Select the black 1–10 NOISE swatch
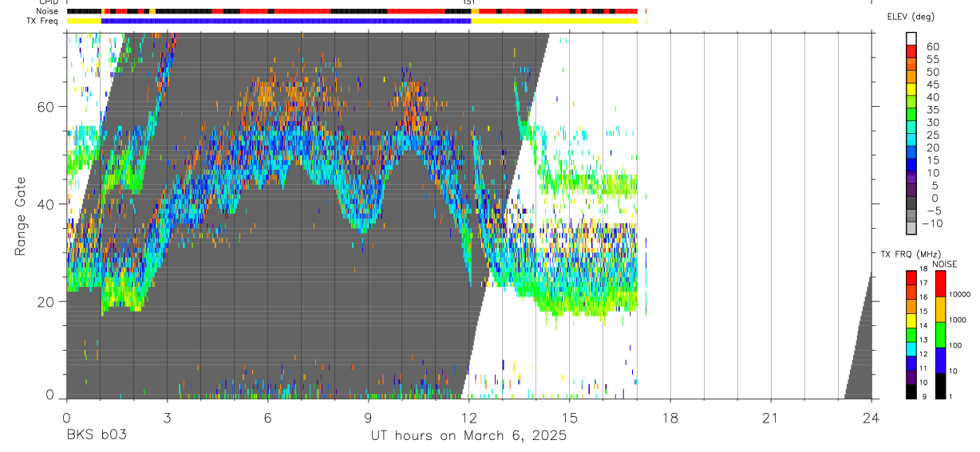 (x=940, y=386)
